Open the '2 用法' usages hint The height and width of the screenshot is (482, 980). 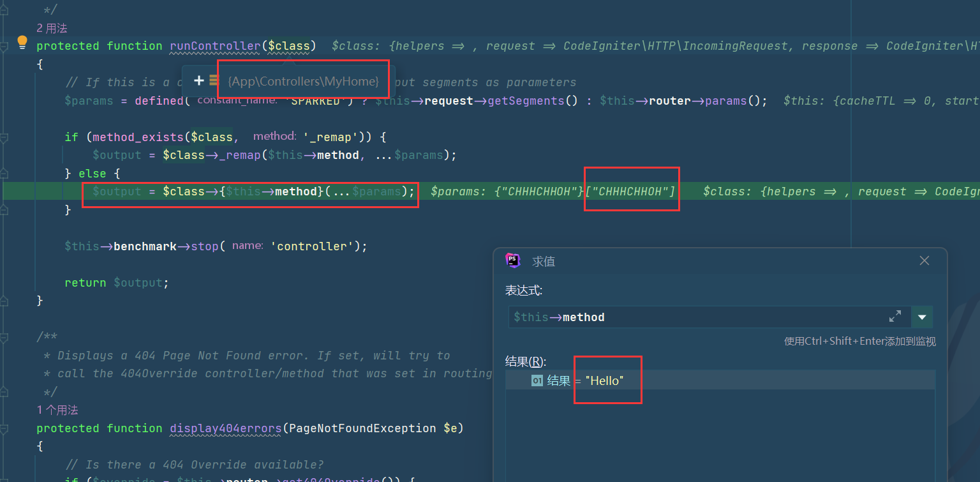(52, 28)
